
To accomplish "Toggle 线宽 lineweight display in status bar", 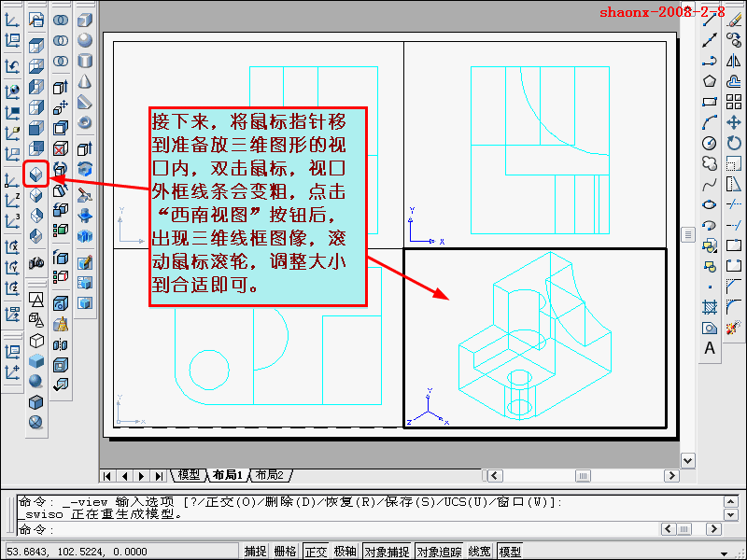I will point(479,552).
